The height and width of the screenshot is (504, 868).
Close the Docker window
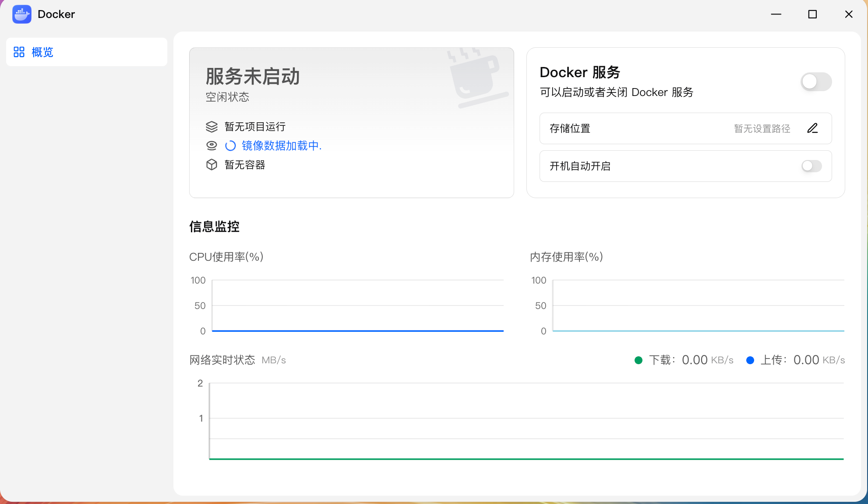(849, 14)
